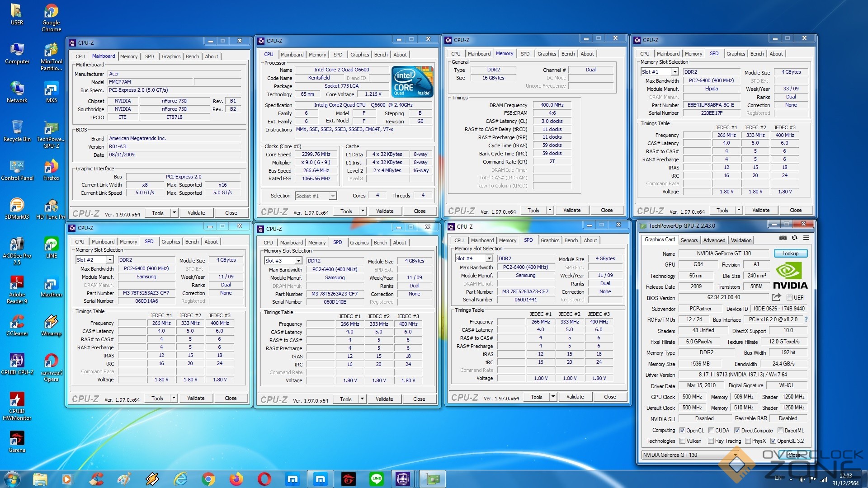Toggle the UEFI checkbox in GPU-Z

point(789,298)
